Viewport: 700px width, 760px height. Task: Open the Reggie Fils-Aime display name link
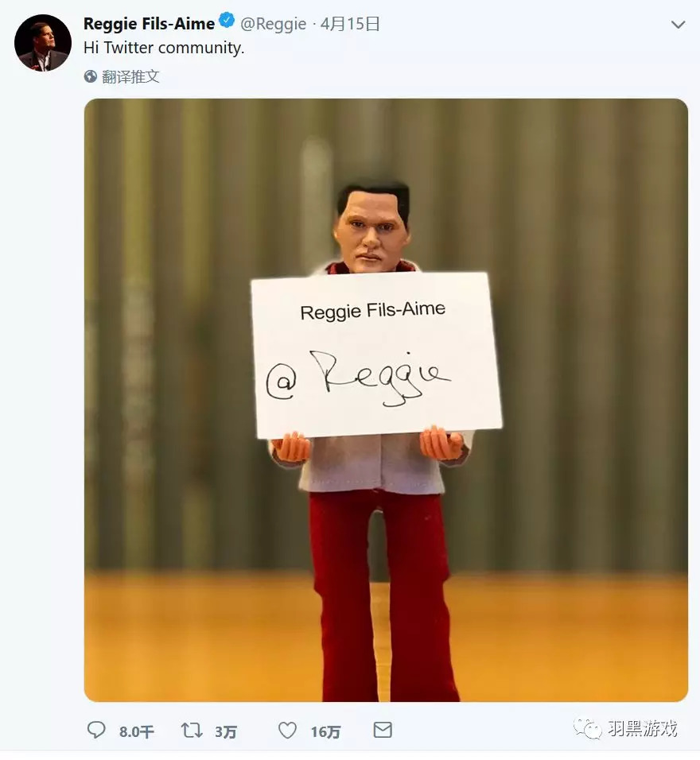tap(149, 24)
